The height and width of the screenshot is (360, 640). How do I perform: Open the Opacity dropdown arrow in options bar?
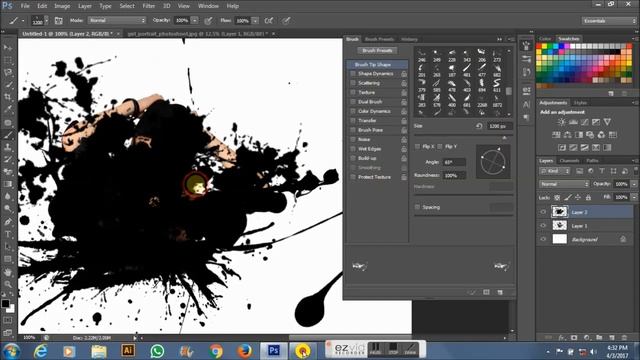(x=195, y=20)
